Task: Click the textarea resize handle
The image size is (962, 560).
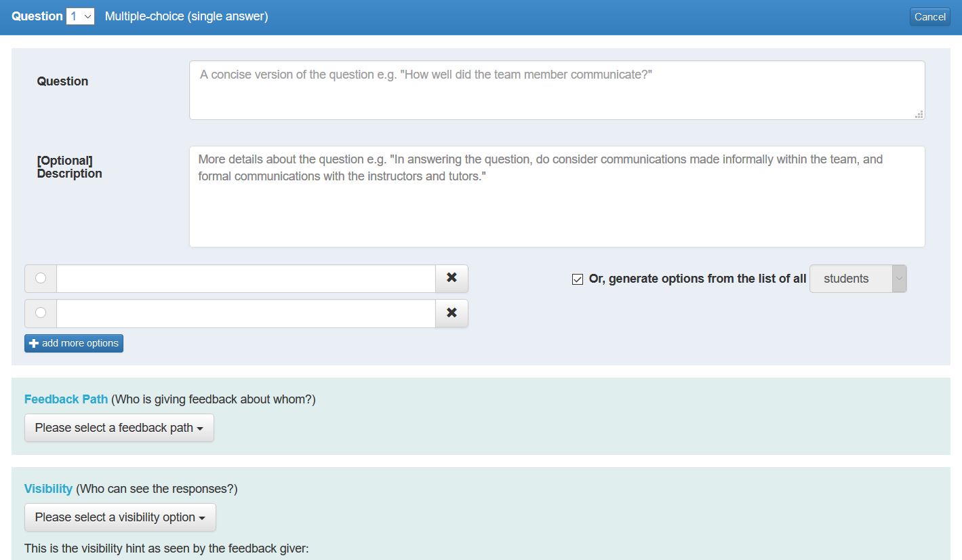Action: 920,115
